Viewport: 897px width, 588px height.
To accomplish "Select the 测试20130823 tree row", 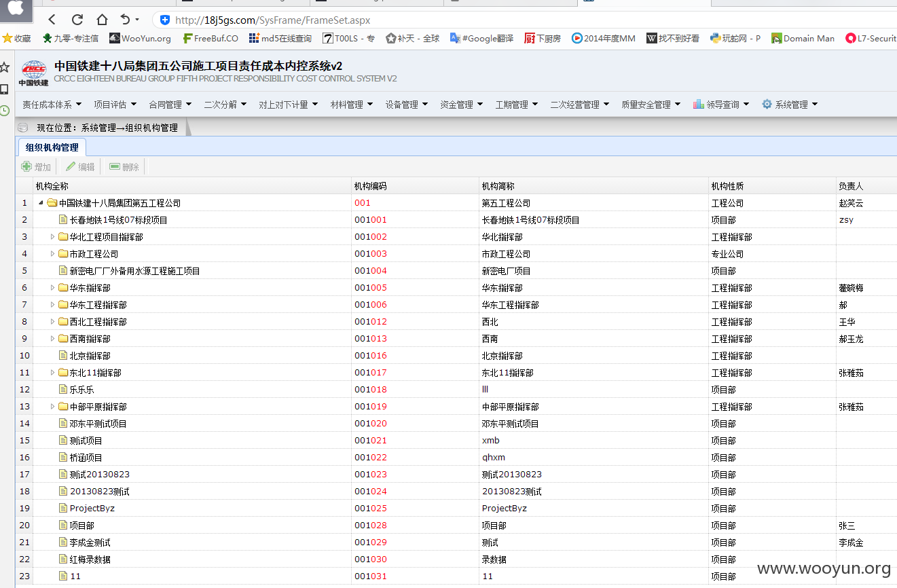I will click(x=456, y=475).
